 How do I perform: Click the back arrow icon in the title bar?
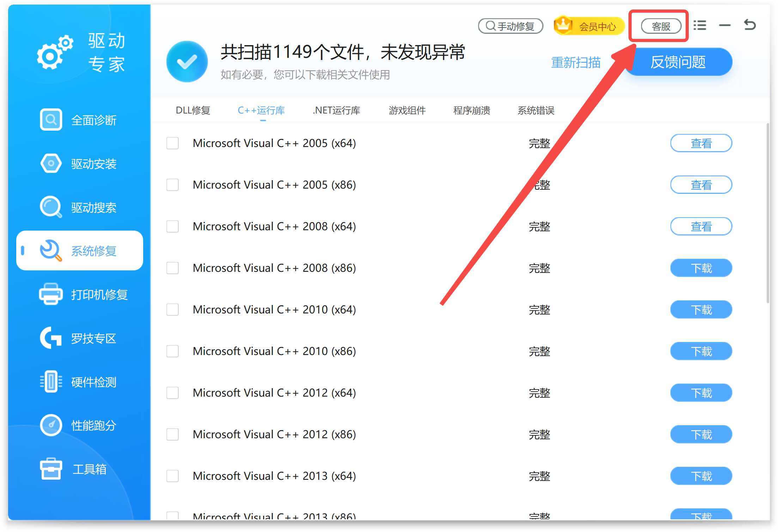pos(749,25)
